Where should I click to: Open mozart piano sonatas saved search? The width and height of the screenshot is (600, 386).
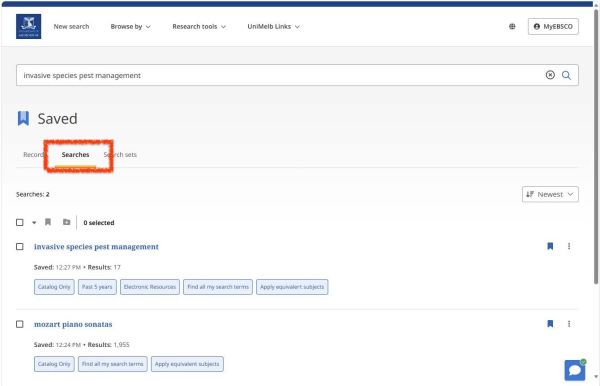(73, 324)
